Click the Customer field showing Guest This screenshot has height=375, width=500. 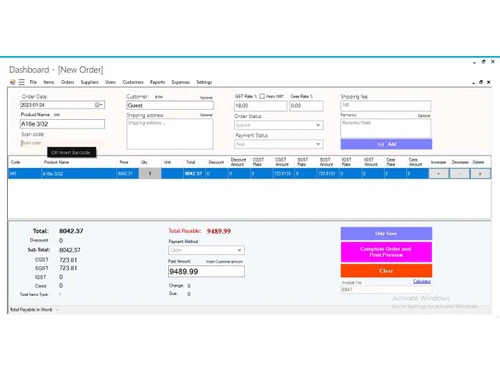tap(170, 105)
